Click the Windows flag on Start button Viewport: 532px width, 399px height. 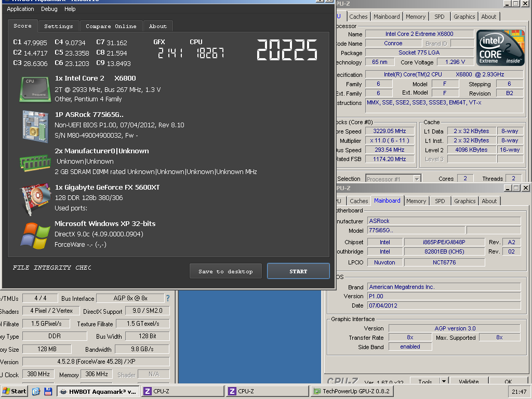click(6, 391)
